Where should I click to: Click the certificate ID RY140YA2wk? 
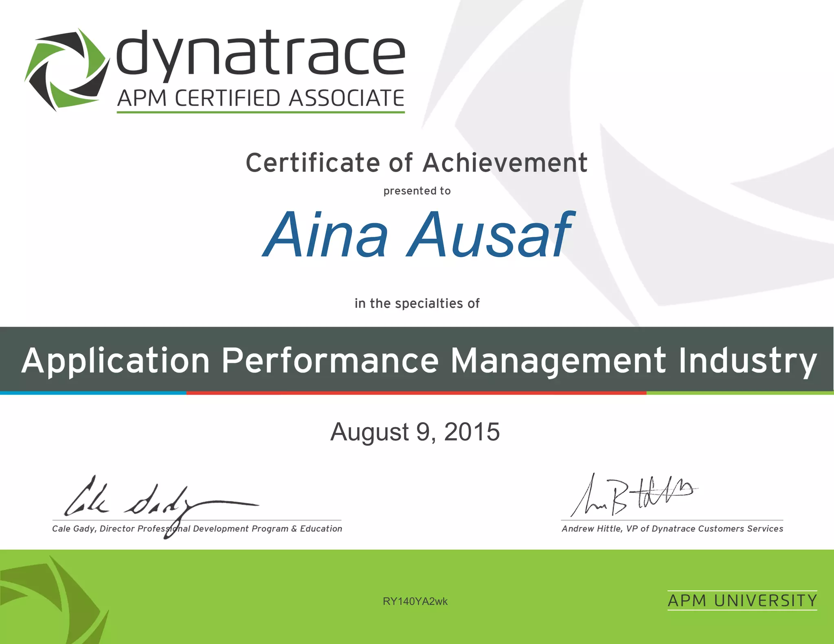pyautogui.click(x=415, y=601)
